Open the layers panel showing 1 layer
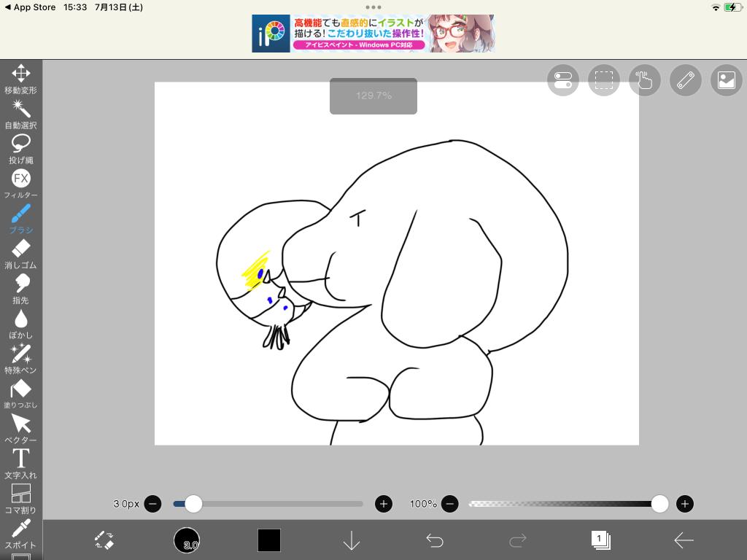Viewport: 747px width, 560px height. 600,540
